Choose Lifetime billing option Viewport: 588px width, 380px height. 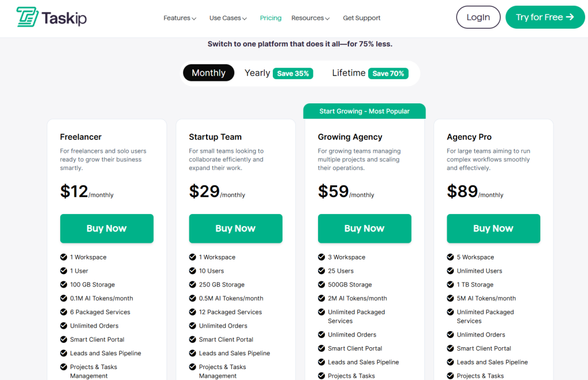[x=349, y=73]
